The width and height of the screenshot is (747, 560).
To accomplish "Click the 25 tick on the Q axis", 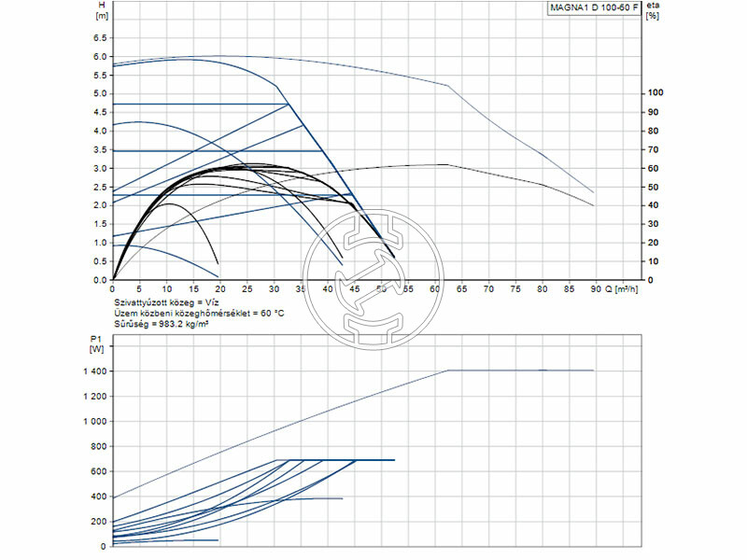I will pos(247,289).
